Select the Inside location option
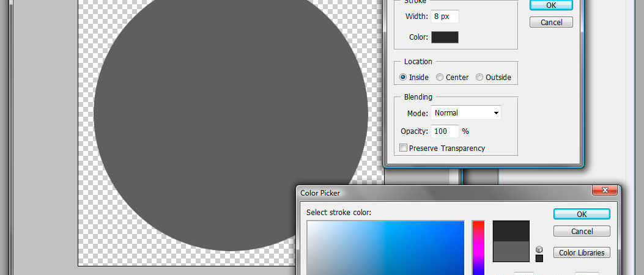 tap(415, 77)
